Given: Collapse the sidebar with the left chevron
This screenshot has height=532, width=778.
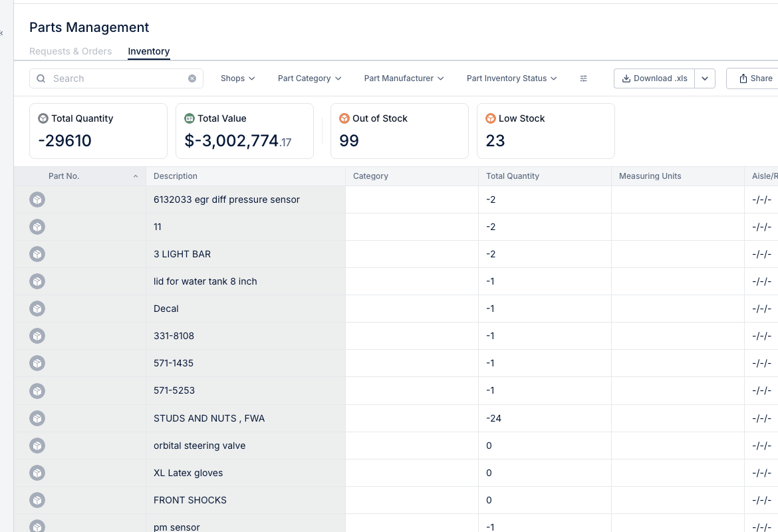Looking at the screenshot, I should pos(3,32).
